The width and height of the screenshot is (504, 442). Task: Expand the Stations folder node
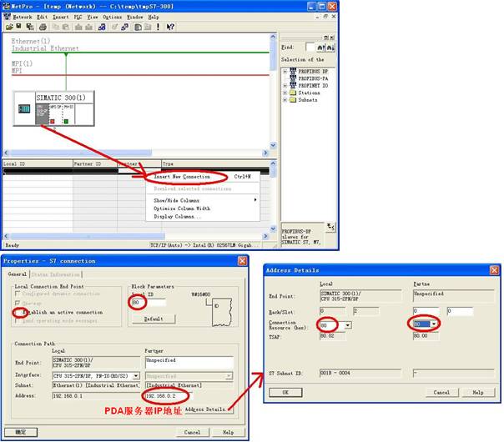[x=285, y=93]
